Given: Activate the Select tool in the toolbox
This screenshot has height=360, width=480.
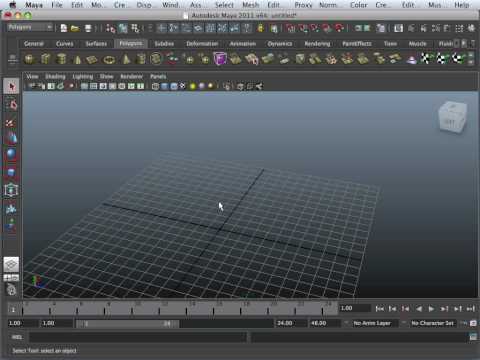Looking at the screenshot, I should (11, 86).
